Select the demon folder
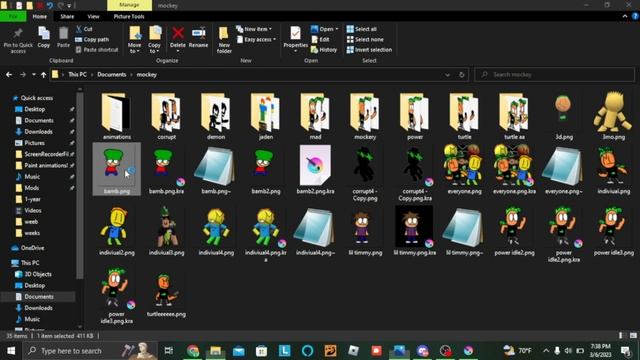 (216, 117)
